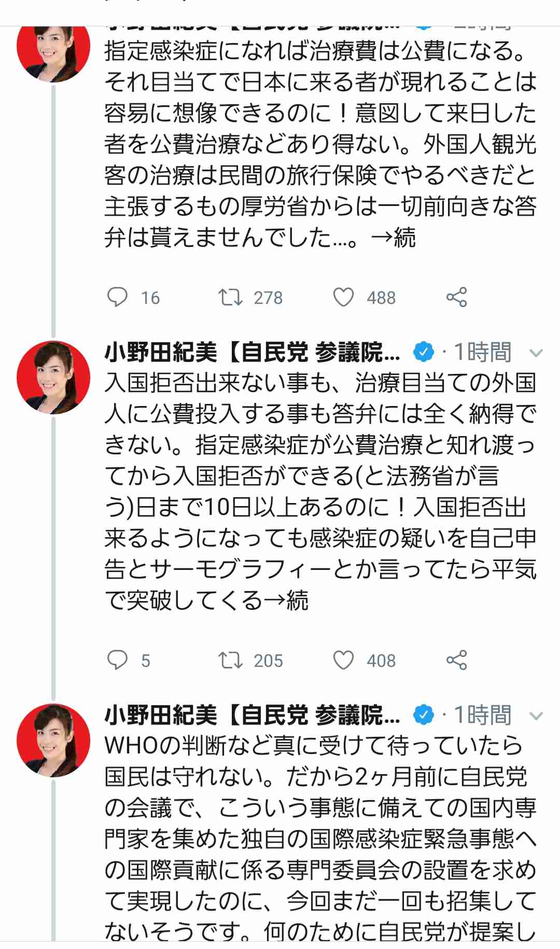Open the tweet about 指定感染症 treatment costs
Image resolution: width=560 pixels, height=949 pixels.
320,144
